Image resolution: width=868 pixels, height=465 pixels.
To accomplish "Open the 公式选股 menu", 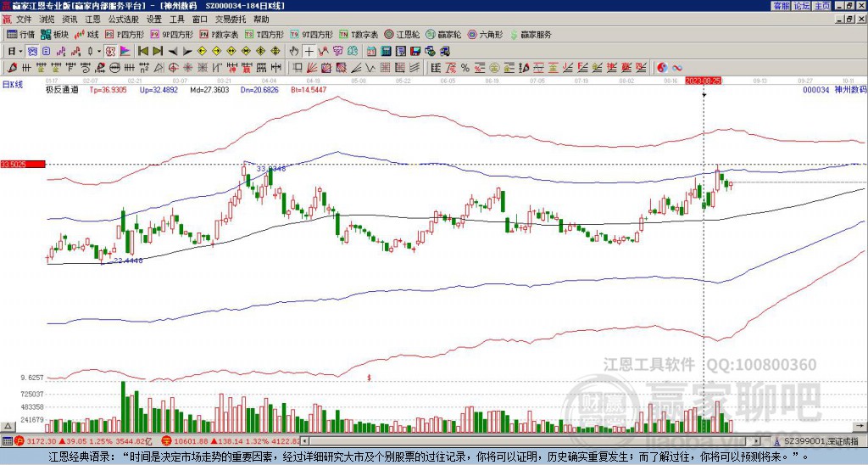I will [x=124, y=20].
